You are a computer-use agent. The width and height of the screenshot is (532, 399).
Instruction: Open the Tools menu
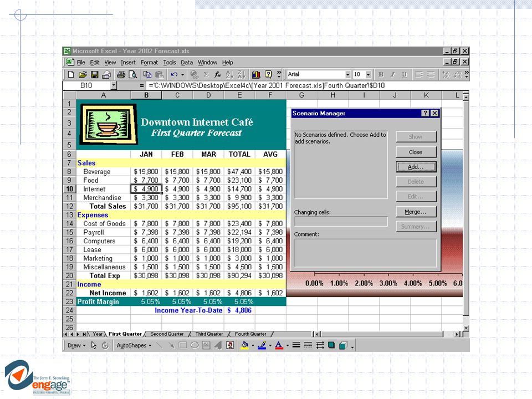pos(170,63)
